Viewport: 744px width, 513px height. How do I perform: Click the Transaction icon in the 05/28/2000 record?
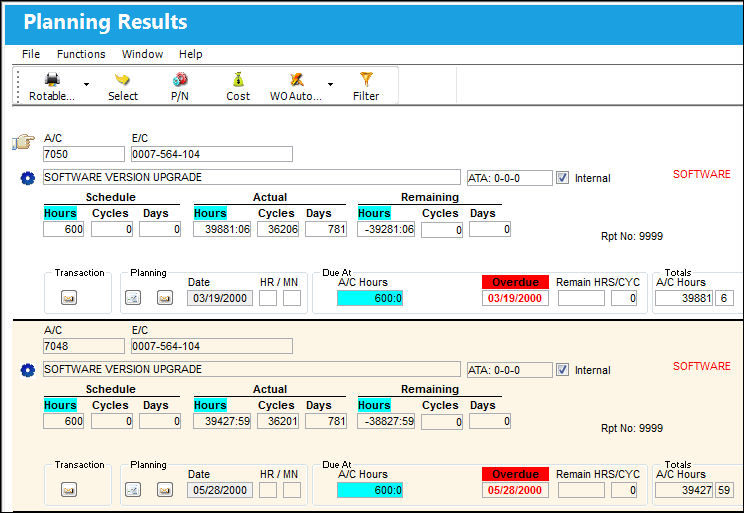(x=69, y=490)
